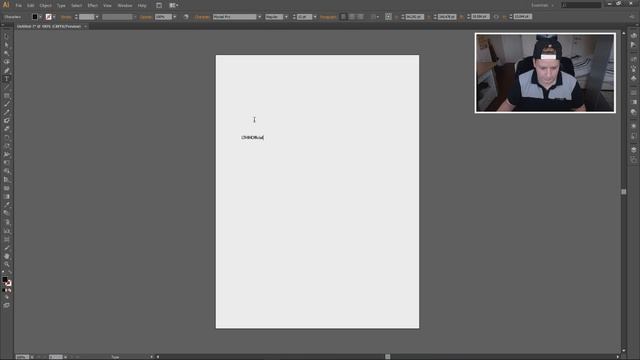This screenshot has height=360, width=640.
Task: Toggle align center paragraph button
Action: 352,17
